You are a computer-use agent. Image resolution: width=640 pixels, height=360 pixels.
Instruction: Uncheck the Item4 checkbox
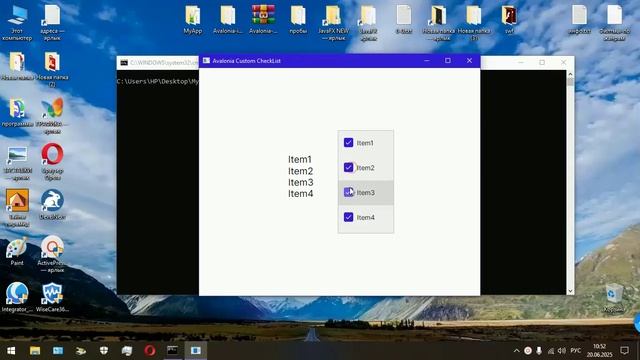[348, 217]
